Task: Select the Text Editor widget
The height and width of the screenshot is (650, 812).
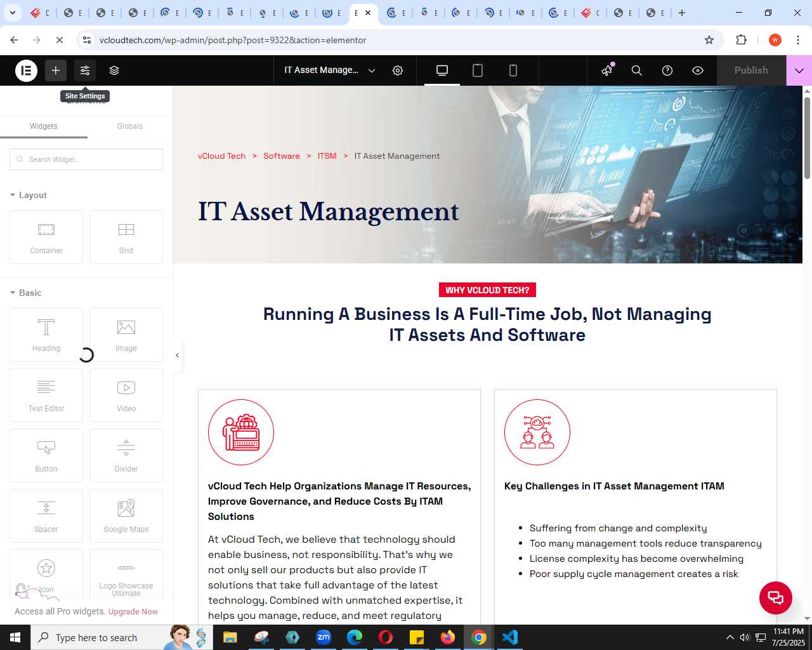Action: coord(46,395)
